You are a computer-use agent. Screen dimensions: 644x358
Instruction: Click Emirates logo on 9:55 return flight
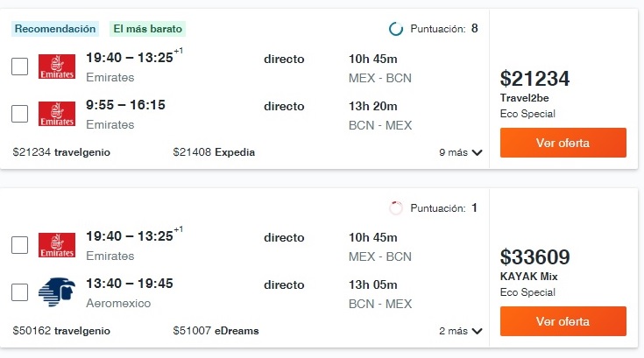click(x=58, y=115)
